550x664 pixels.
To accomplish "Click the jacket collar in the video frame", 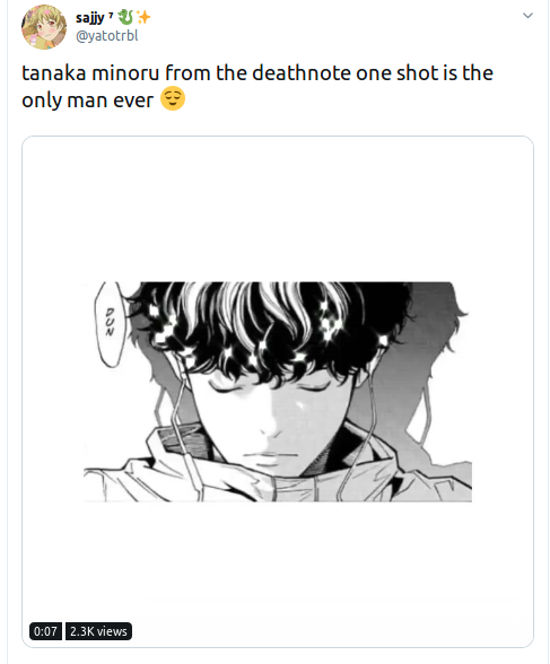I will point(275,462).
